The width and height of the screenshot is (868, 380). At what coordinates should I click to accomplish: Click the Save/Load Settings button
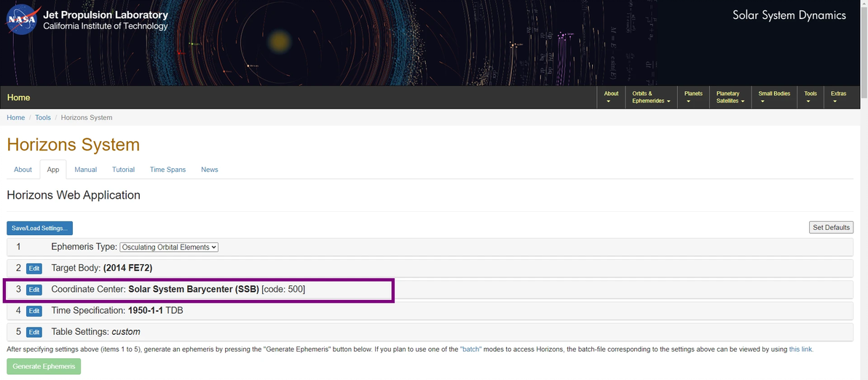point(40,229)
